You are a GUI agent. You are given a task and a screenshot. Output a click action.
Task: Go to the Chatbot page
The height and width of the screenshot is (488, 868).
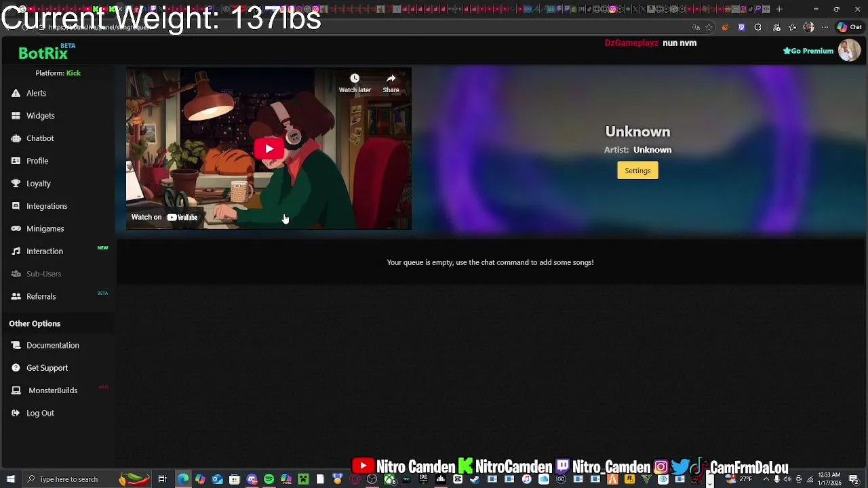point(40,138)
